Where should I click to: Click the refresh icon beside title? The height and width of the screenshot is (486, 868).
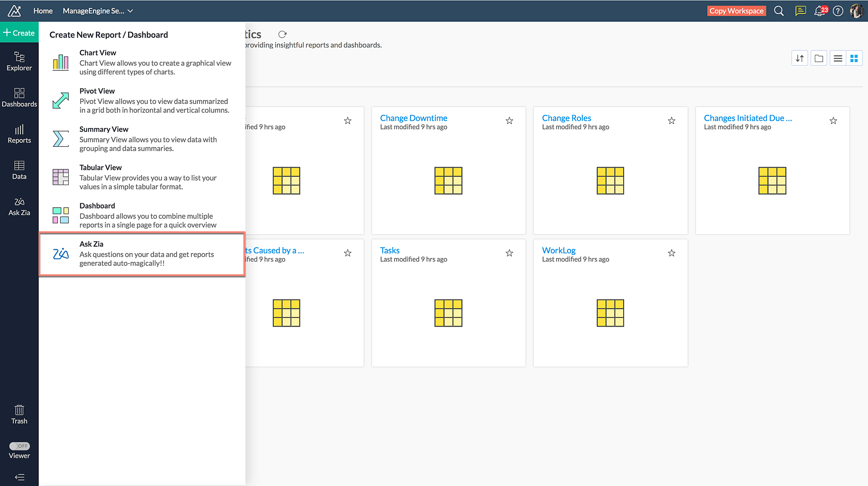282,34
